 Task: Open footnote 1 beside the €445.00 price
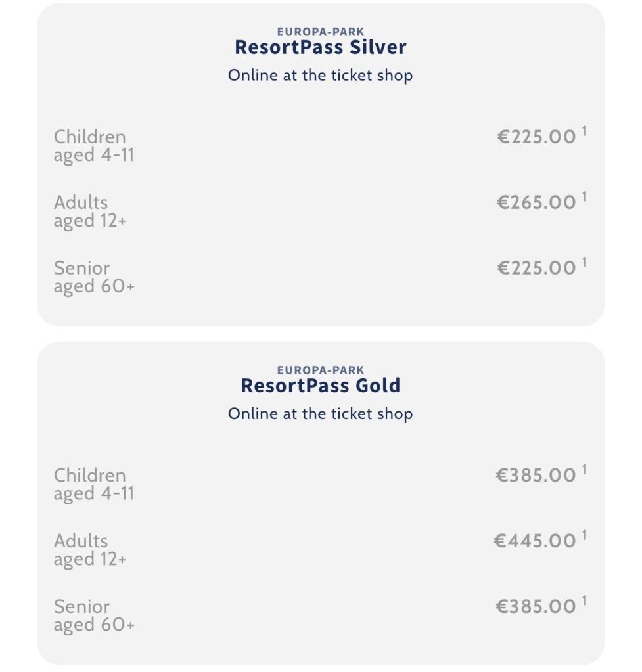click(x=584, y=535)
